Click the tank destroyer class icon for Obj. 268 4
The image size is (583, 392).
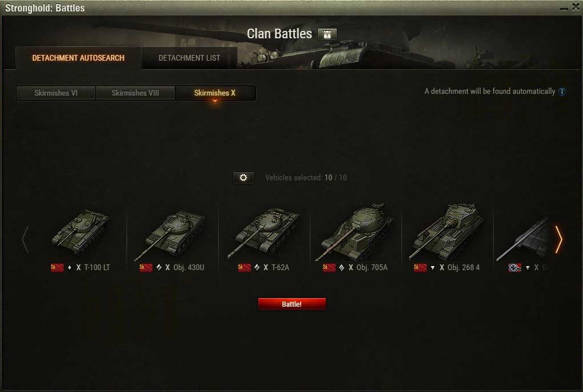tap(432, 267)
